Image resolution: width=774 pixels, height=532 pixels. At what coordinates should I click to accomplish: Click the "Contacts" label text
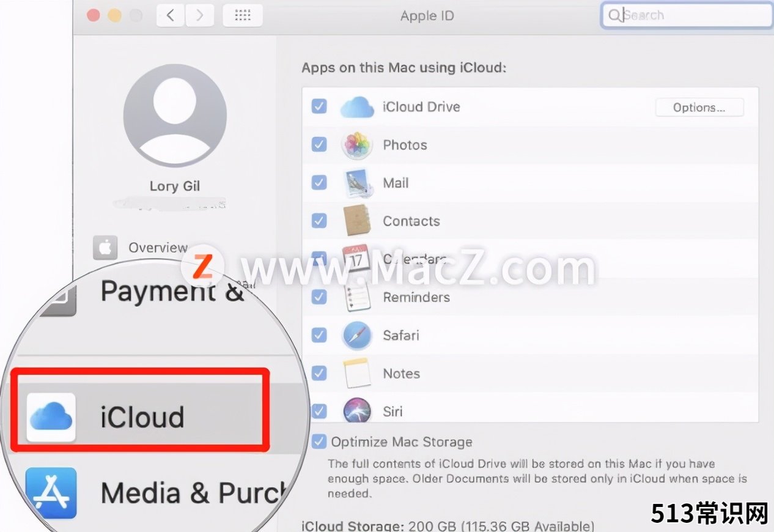[411, 221]
